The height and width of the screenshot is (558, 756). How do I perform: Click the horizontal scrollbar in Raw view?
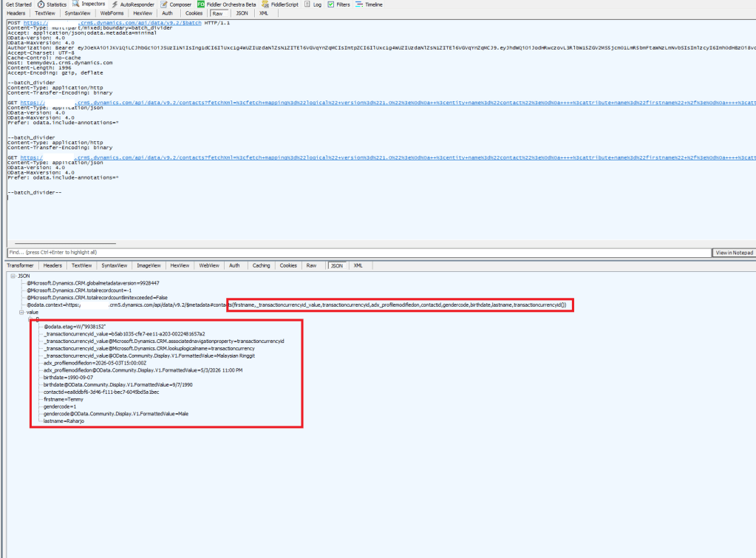coord(65,244)
